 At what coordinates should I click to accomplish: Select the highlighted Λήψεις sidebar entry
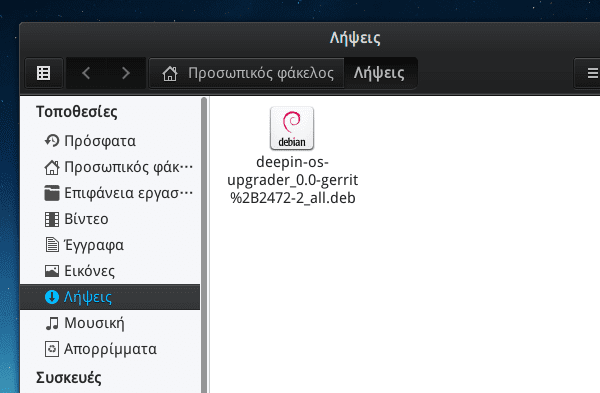point(110,297)
